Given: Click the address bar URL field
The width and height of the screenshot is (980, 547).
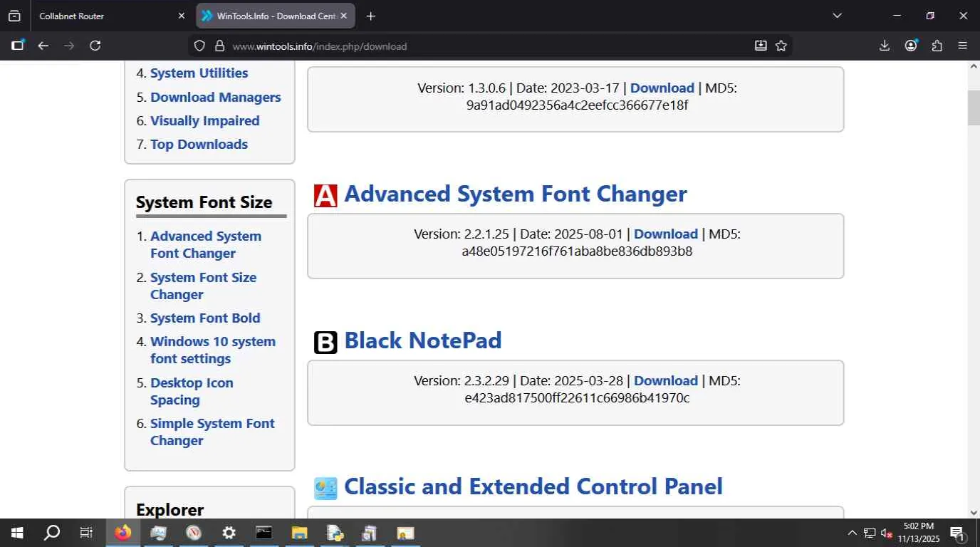Looking at the screenshot, I should (x=491, y=46).
